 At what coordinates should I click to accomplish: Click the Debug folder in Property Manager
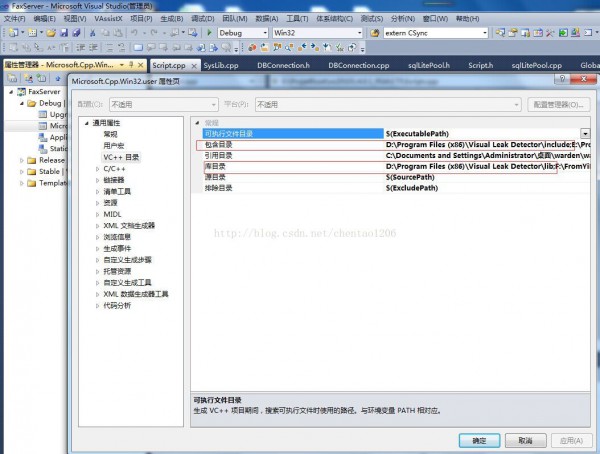[45, 103]
